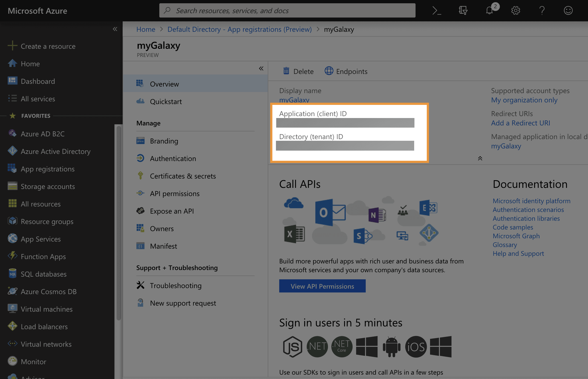The image size is (588, 379).
Task: Click the directory and subscription filter icon
Action: coord(463,11)
